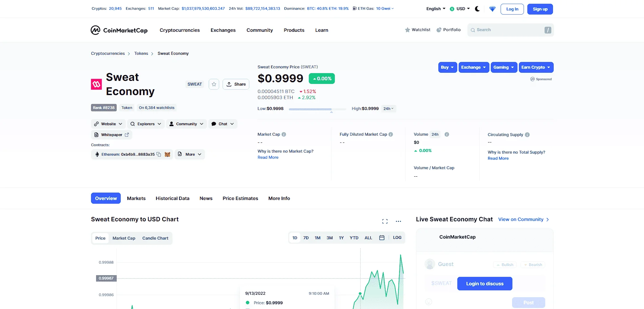This screenshot has height=309, width=644.
Task: Read More about no Market Cap
Action: pyautogui.click(x=268, y=157)
